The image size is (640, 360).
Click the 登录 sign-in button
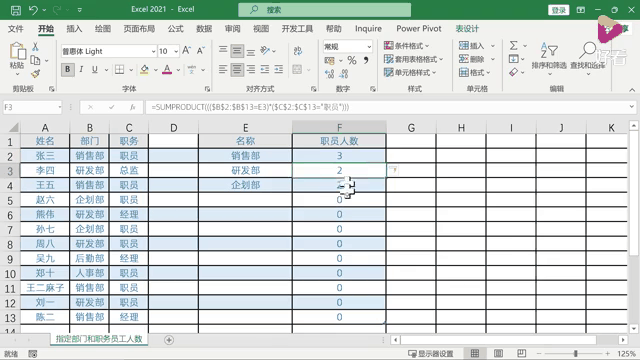point(558,10)
